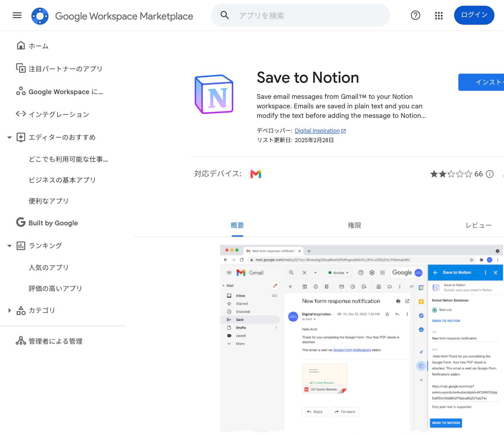This screenshot has width=504, height=435.
Task: Click the star rating display
Action: tap(451, 174)
